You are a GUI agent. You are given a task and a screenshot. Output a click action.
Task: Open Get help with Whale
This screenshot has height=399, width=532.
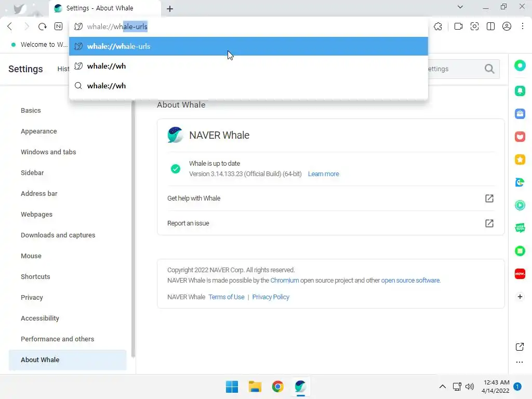point(330,198)
